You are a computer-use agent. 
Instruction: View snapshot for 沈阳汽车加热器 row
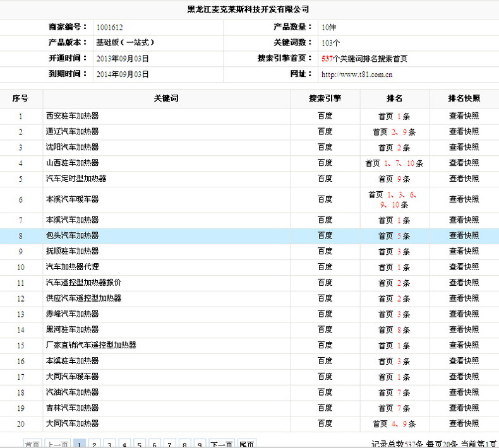pos(464,147)
